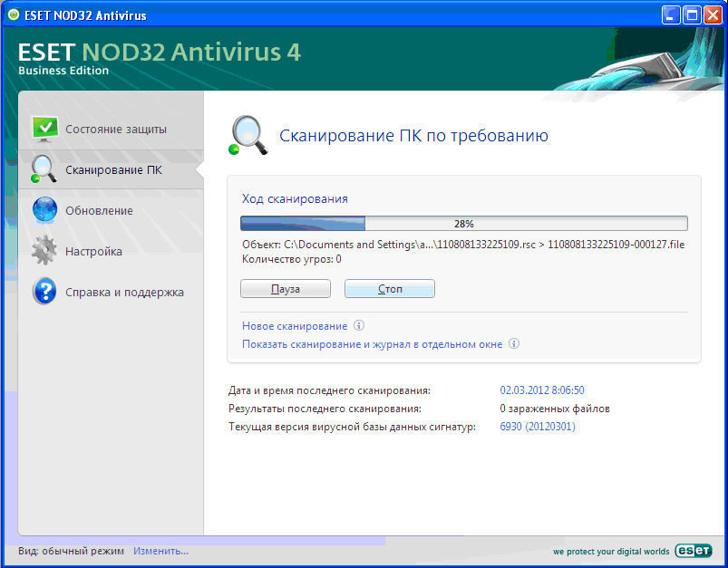Click we protect your digital worlds slogan

click(611, 552)
